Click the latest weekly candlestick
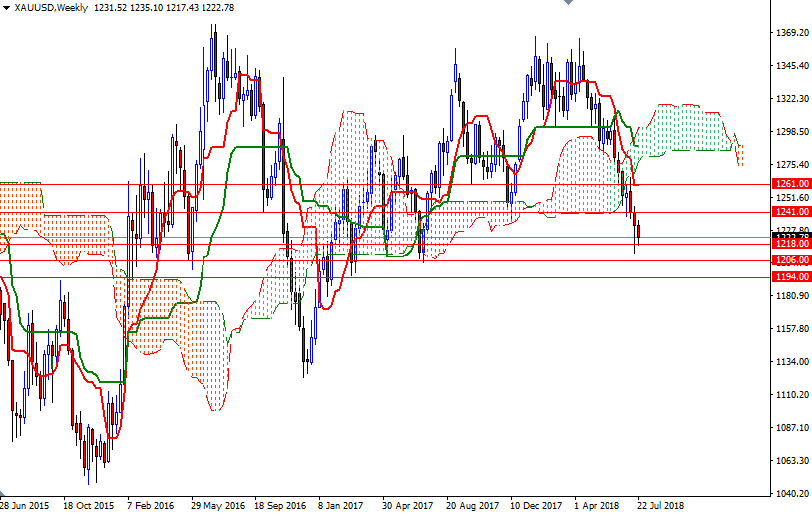Viewport: 812px width, 513px height. (x=638, y=233)
